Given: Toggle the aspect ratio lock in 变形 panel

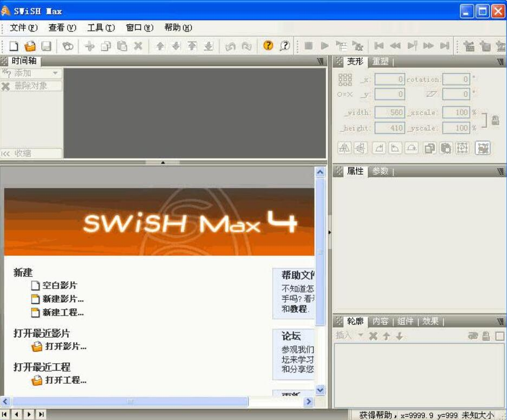Looking at the screenshot, I should pos(496,121).
